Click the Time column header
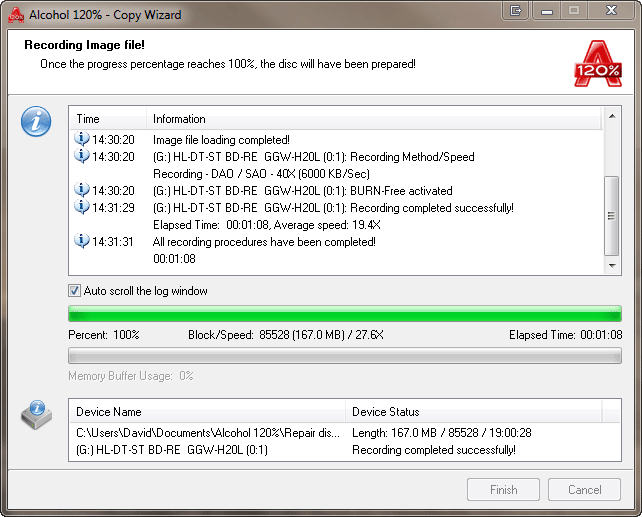The height and width of the screenshot is (517, 642). point(108,119)
